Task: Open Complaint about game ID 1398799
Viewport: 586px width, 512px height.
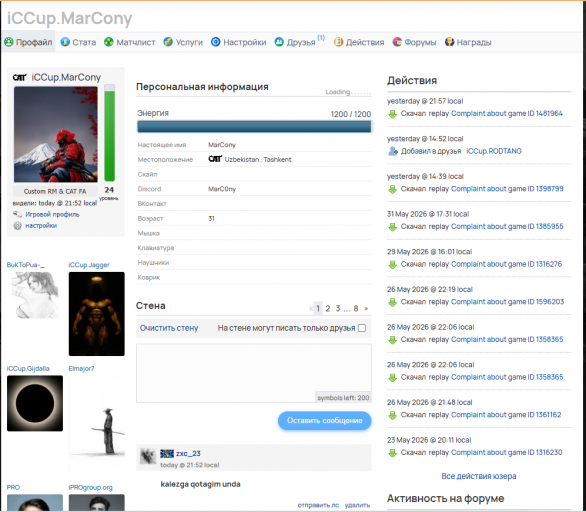Action: pos(507,189)
